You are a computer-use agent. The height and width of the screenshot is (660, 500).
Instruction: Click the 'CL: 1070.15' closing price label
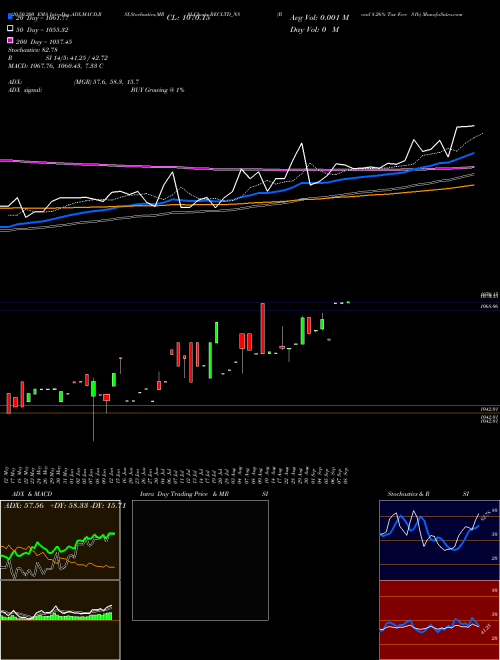coord(188,18)
